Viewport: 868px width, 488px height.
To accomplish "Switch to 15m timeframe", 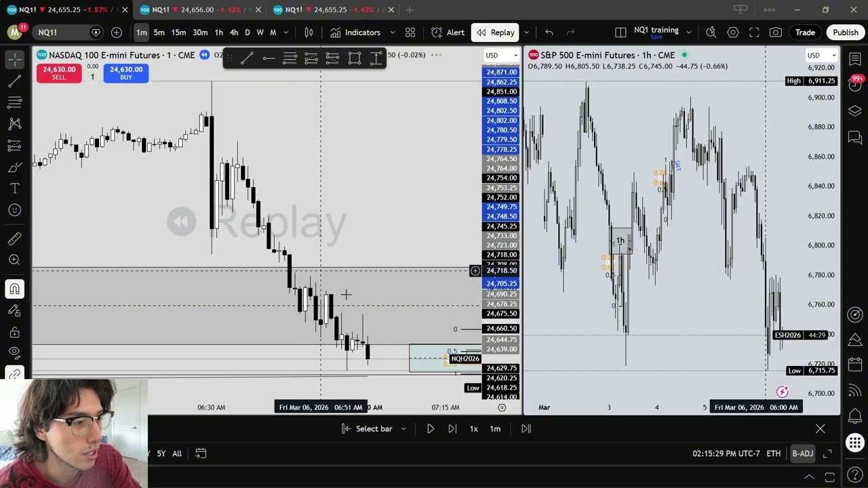I will [178, 33].
